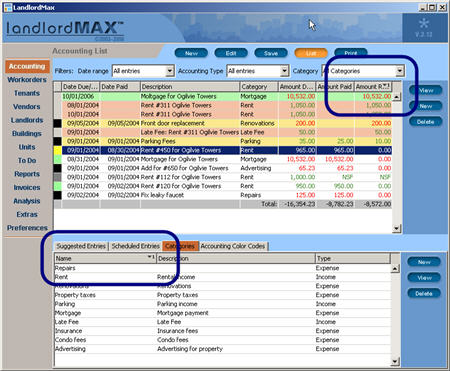Open Extras in the sidebar

click(x=27, y=214)
